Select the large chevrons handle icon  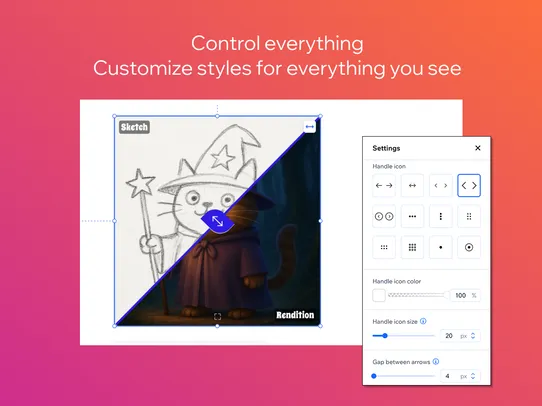click(469, 186)
